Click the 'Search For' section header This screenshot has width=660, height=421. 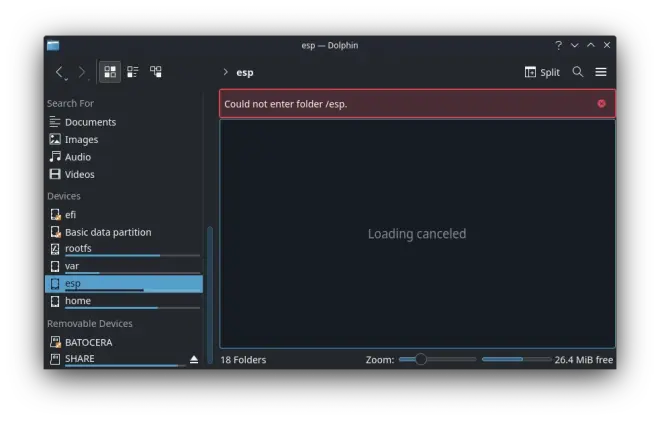(x=70, y=104)
